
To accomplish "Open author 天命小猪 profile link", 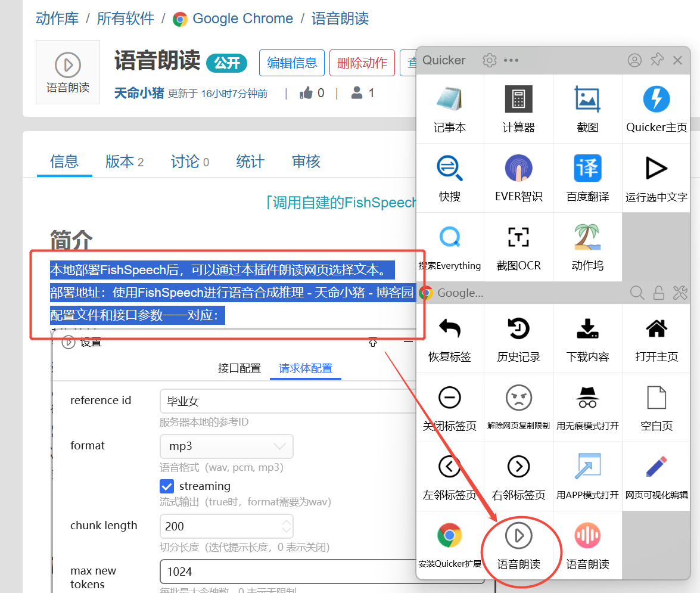I will (139, 93).
